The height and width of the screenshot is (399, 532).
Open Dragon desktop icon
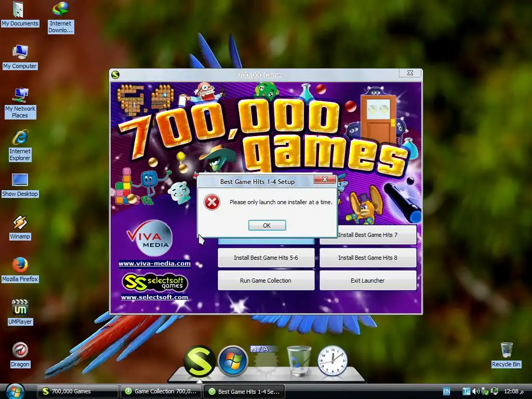tap(20, 354)
